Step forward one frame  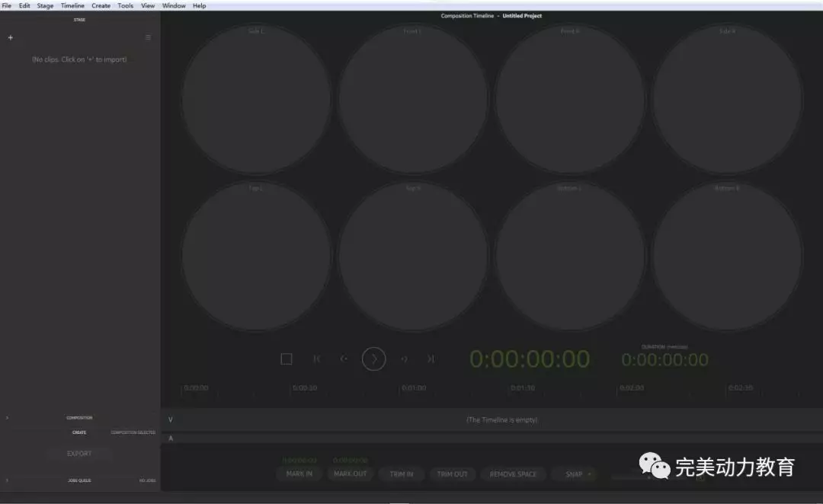[x=404, y=359]
